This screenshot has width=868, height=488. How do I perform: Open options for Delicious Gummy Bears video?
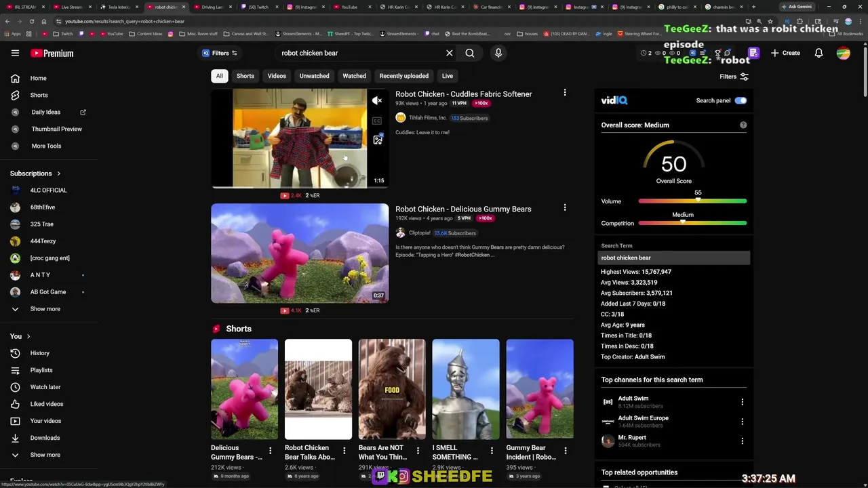tap(565, 208)
